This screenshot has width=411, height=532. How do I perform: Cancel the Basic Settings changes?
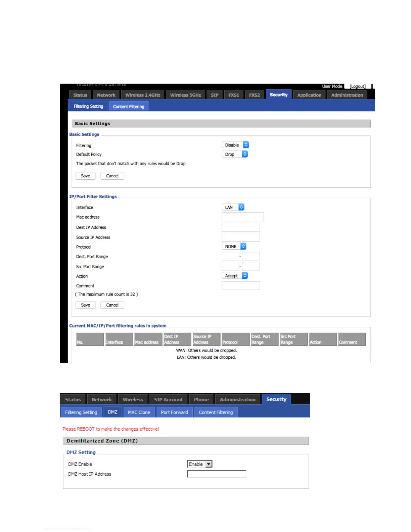click(x=112, y=176)
